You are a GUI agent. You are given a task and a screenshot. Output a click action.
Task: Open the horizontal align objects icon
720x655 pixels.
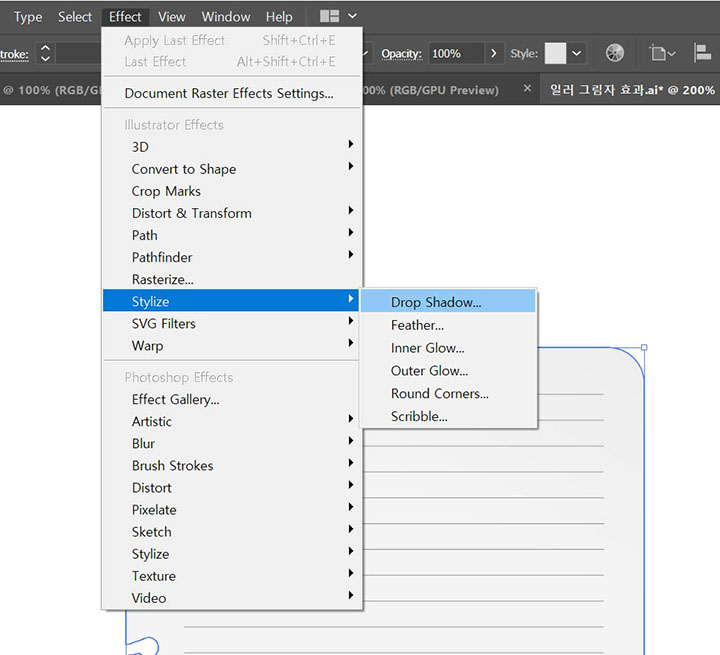pyautogui.click(x=702, y=53)
